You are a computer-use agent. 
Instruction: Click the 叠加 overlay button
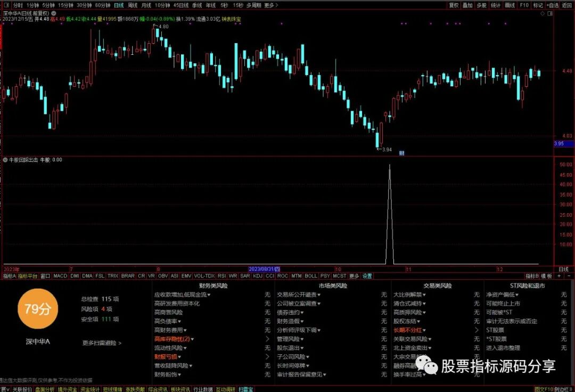tap(467, 5)
